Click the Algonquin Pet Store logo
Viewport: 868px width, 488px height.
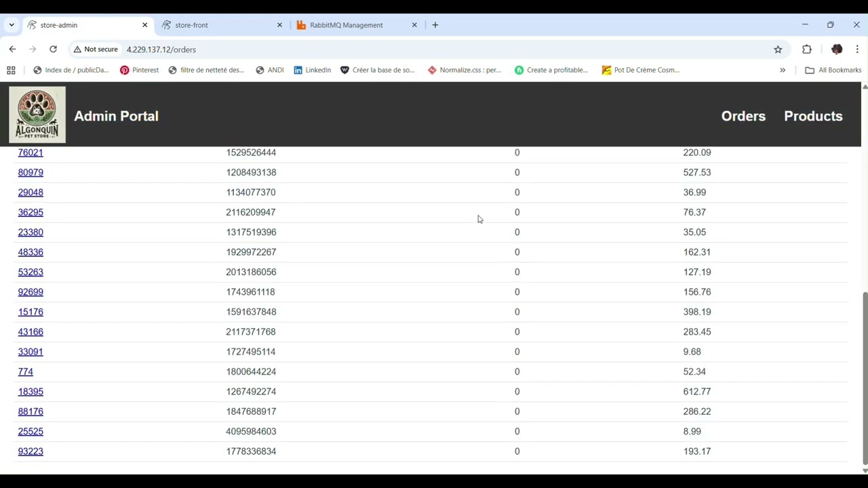click(x=37, y=115)
